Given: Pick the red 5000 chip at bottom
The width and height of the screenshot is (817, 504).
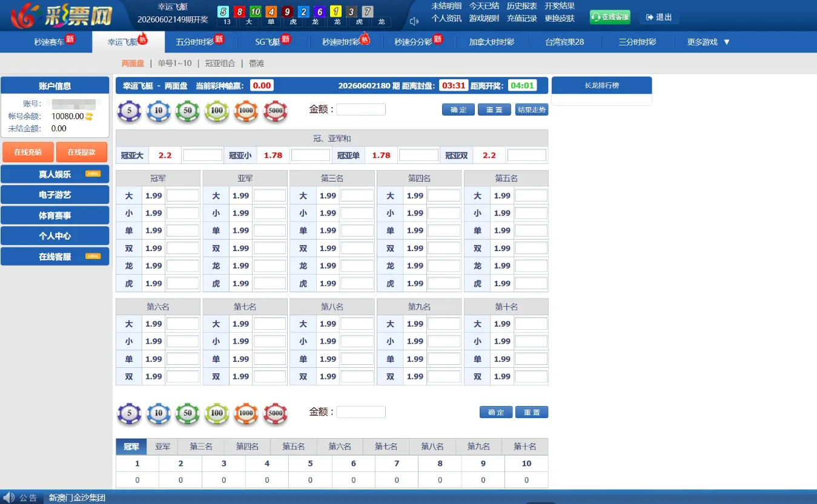Looking at the screenshot, I should point(275,413).
